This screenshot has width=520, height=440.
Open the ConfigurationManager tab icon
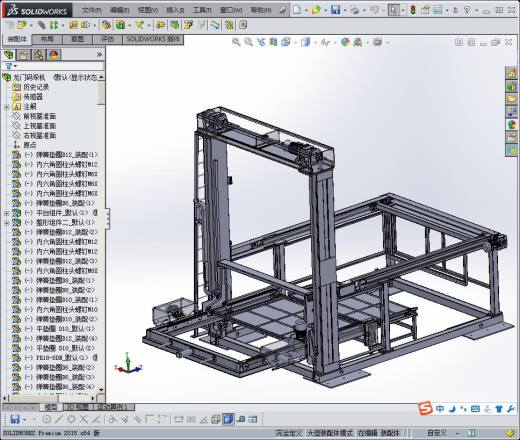[39, 55]
